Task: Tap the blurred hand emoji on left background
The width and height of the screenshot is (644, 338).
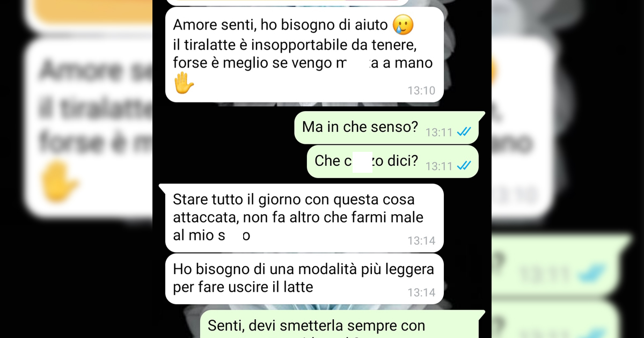Action: tap(60, 182)
